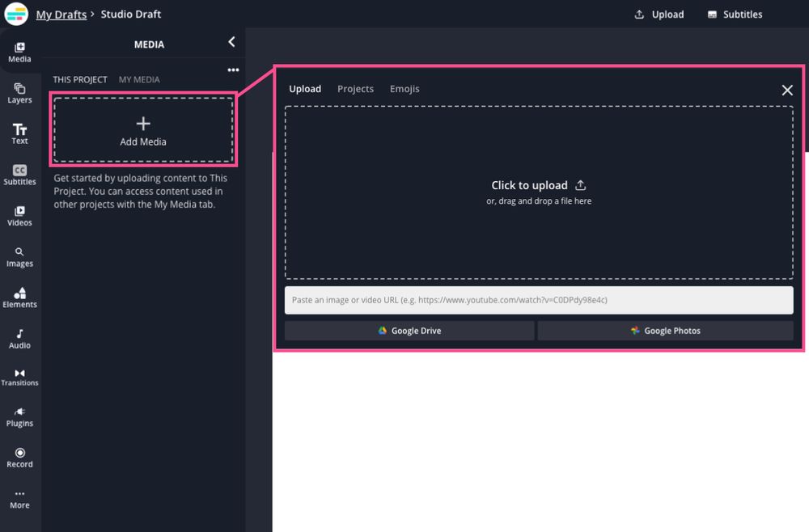This screenshot has width=809, height=532.
Task: Open the Transitions sidebar panel
Action: point(19,377)
